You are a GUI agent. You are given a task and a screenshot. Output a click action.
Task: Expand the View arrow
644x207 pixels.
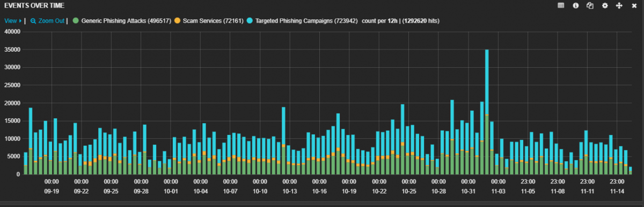[x=20, y=21]
